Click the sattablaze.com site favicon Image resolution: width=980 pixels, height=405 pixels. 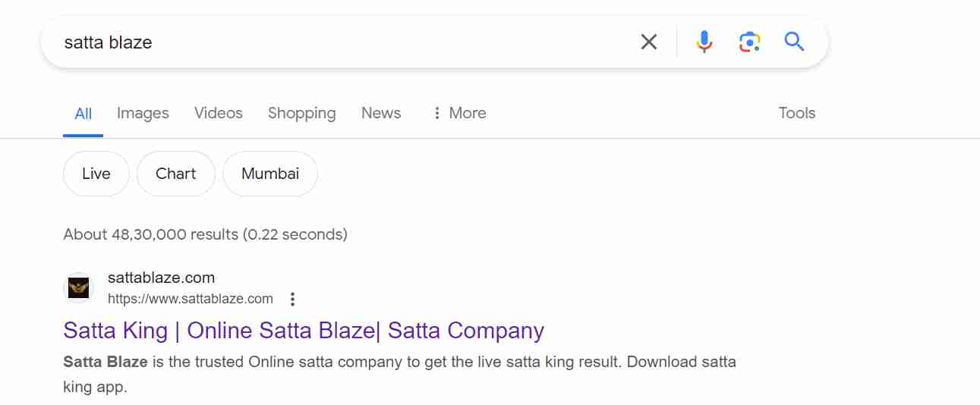pos(78,287)
